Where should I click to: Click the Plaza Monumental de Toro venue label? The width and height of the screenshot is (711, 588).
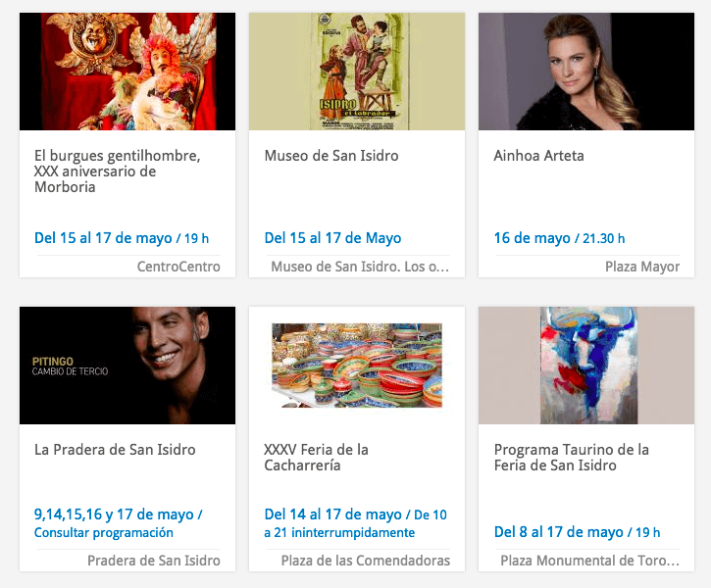point(590,561)
